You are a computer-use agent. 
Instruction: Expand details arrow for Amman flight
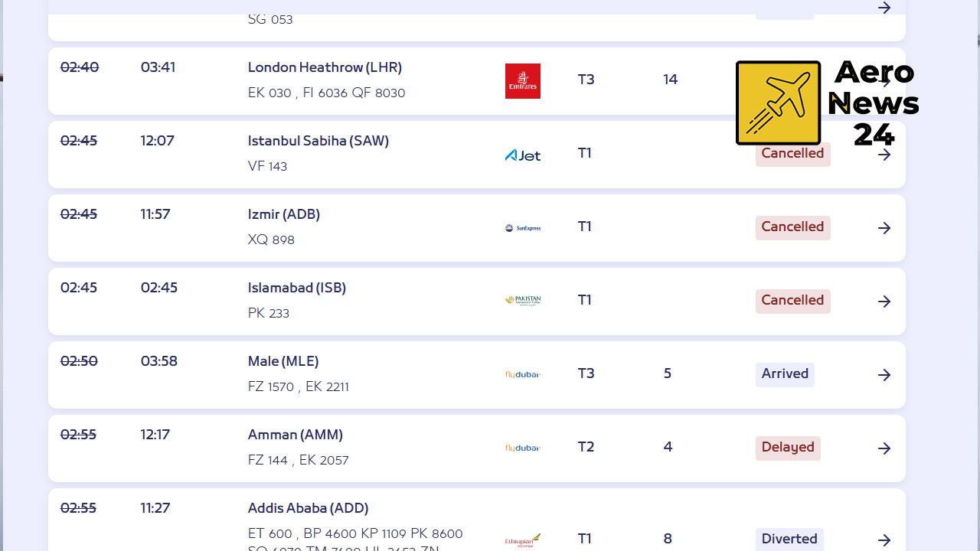884,448
